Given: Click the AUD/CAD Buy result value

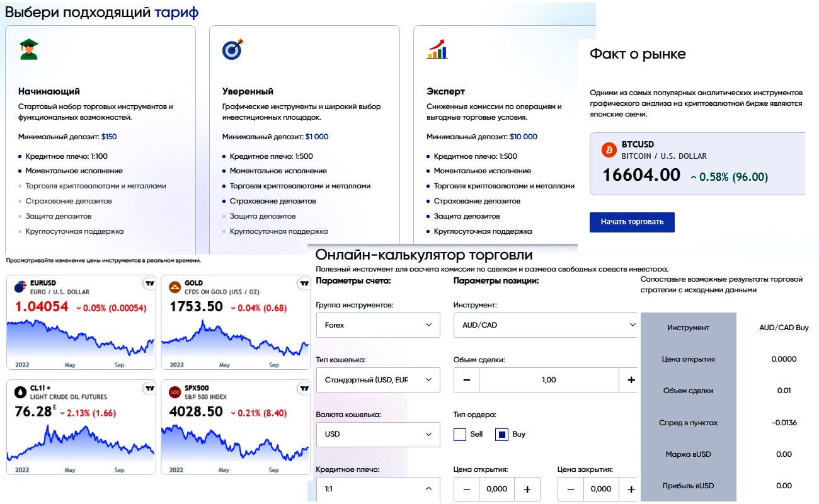Looking at the screenshot, I should pos(784,328).
